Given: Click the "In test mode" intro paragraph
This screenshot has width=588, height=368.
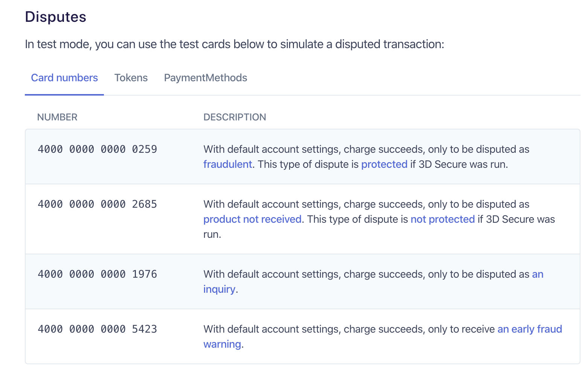Looking at the screenshot, I should point(234,44).
